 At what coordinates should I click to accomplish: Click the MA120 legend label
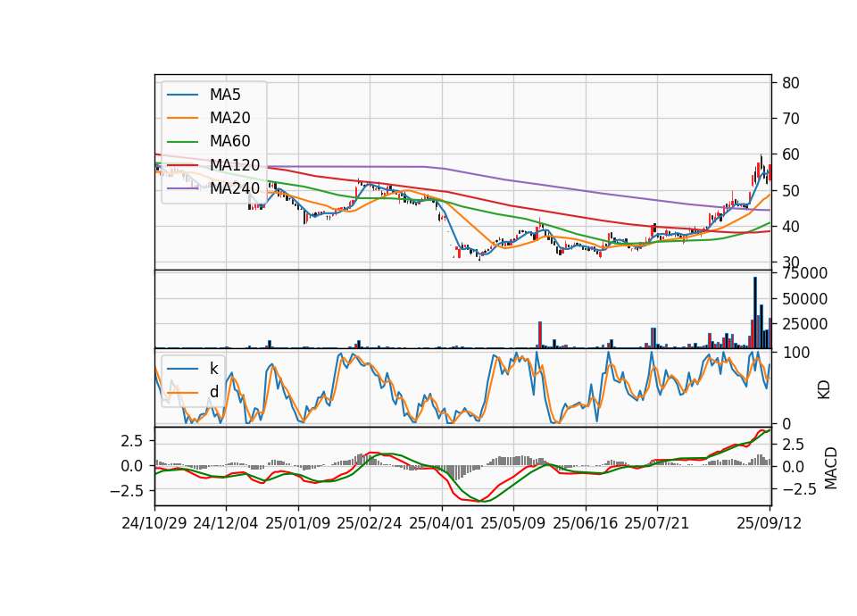pos(235,164)
